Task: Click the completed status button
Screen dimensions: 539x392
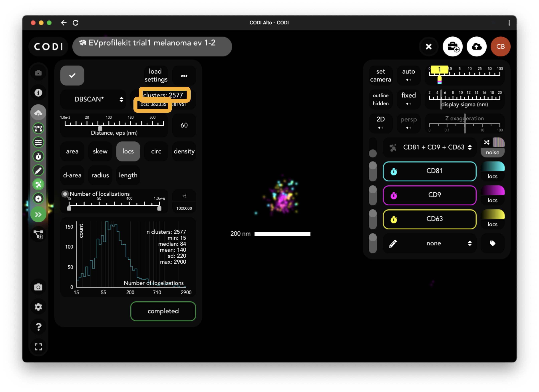Action: point(163,311)
